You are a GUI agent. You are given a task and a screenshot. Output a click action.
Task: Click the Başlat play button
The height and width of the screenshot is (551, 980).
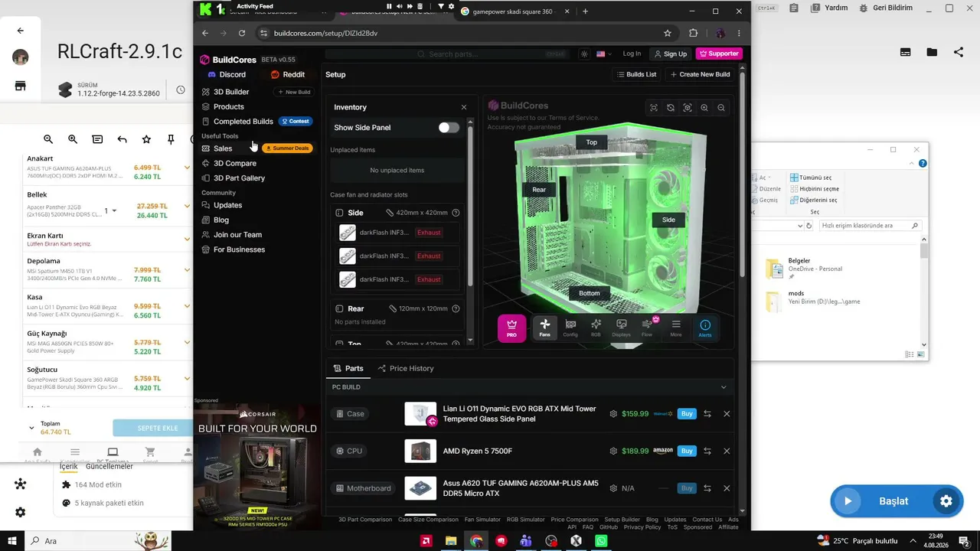pos(848,501)
